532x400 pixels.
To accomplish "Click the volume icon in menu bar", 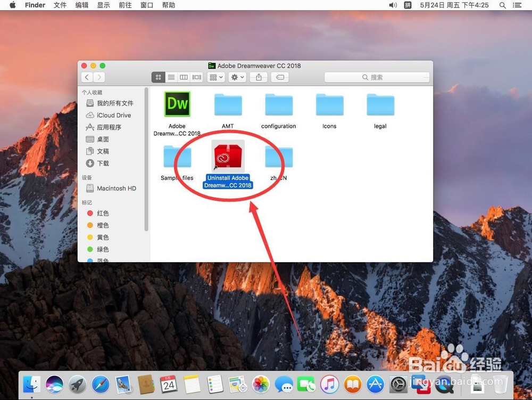I will [393, 5].
